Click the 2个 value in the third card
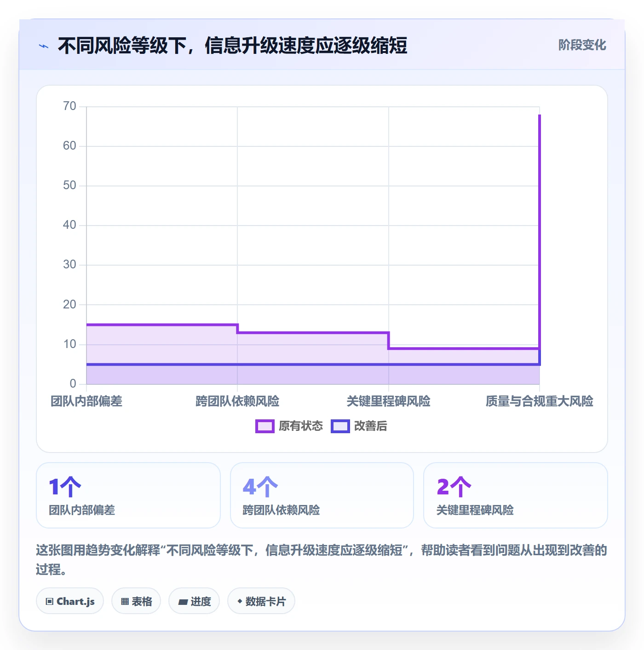The height and width of the screenshot is (650, 644). (454, 487)
